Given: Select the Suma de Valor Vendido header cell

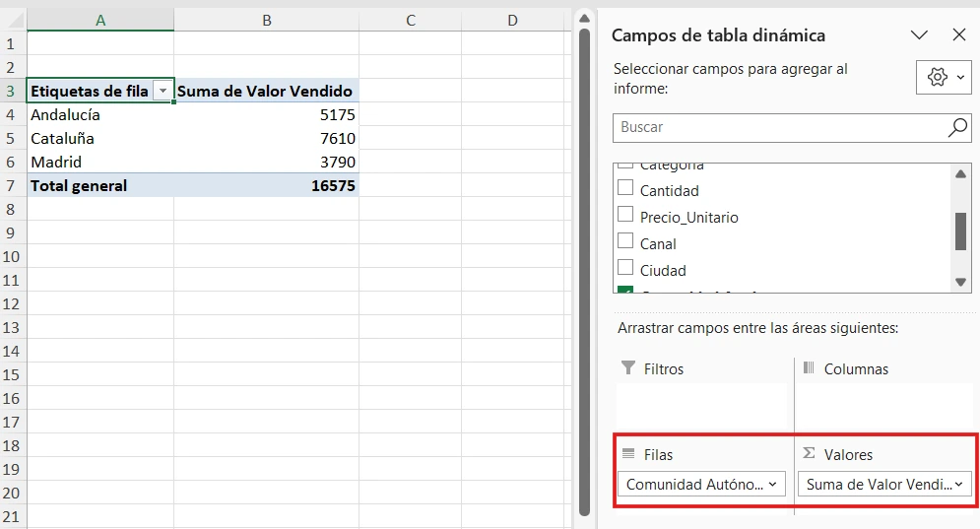Looking at the screenshot, I should pyautogui.click(x=266, y=92).
